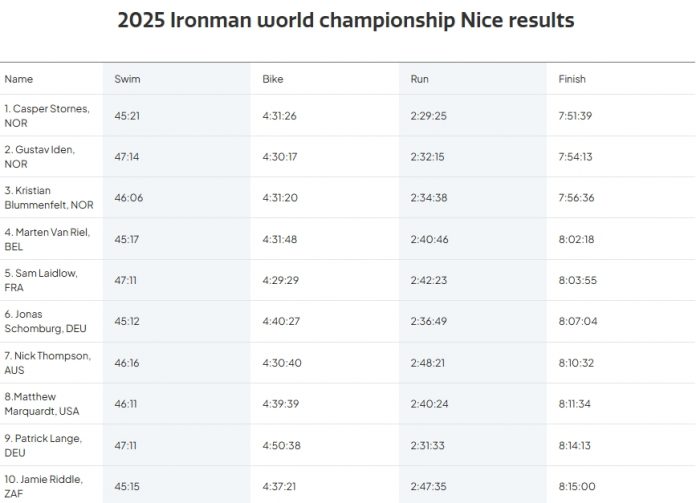
Task: Click the winning finish time 7:51:39
Action: pyautogui.click(x=575, y=116)
